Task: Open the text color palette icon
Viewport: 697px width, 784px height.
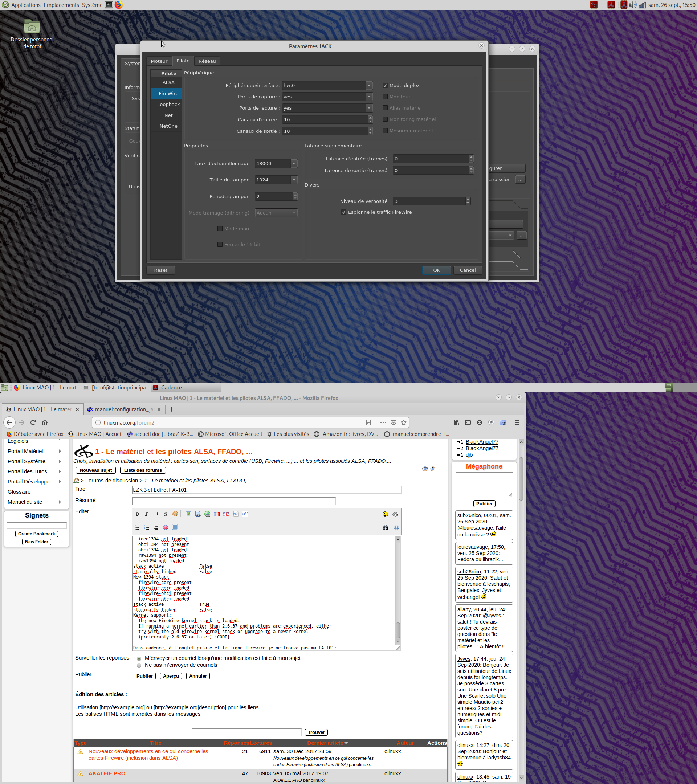Action: [175, 514]
